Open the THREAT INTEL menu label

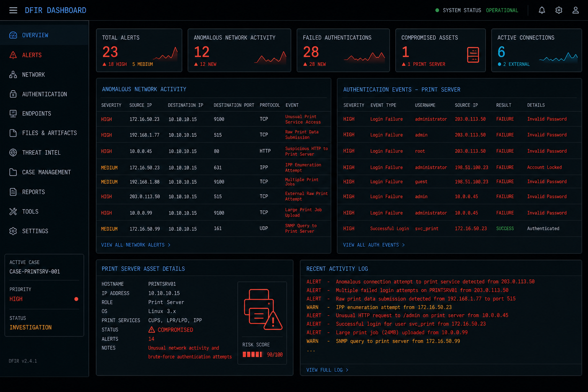coord(41,153)
